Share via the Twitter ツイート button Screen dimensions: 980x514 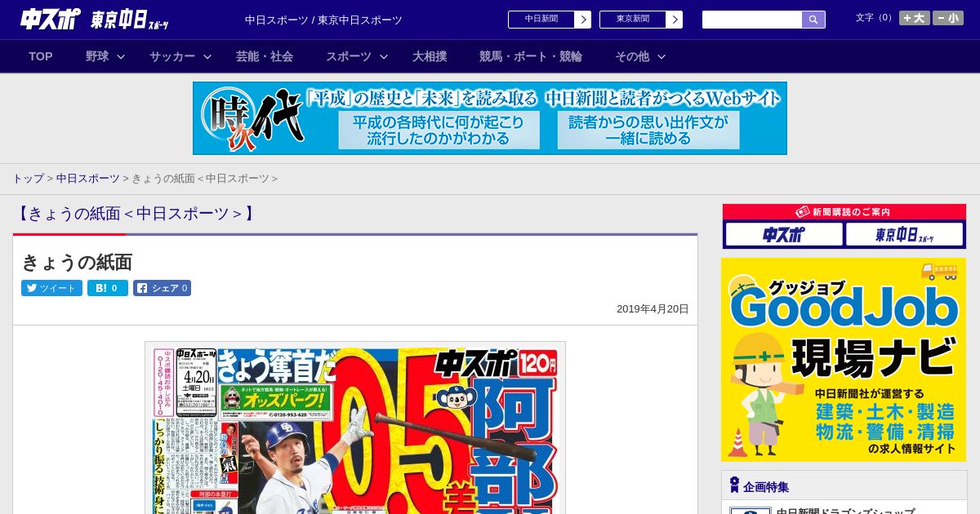(51, 288)
